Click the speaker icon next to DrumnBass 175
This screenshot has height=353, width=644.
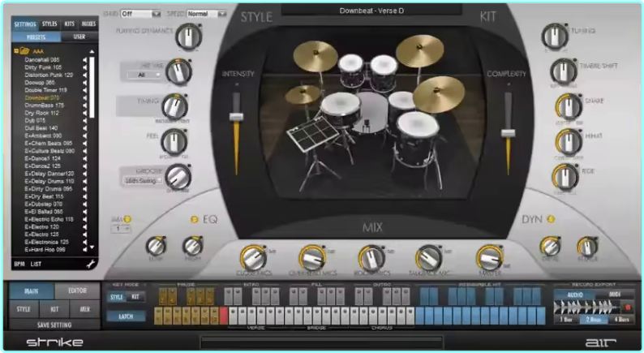[x=85, y=105]
